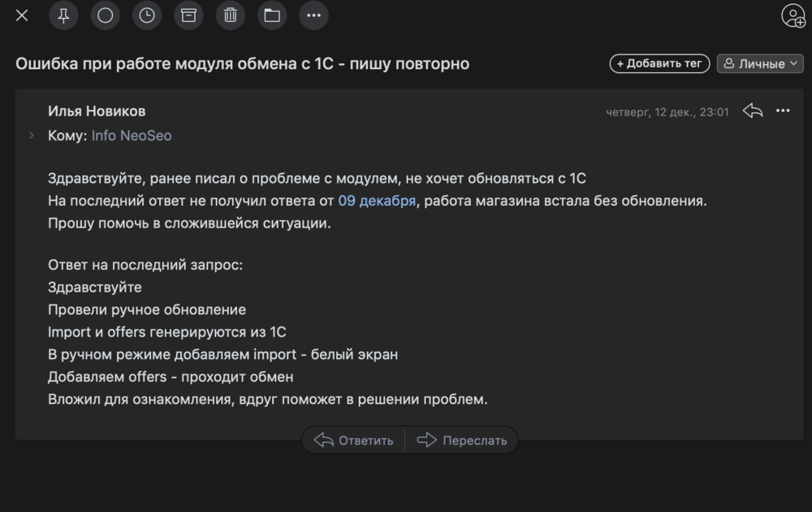Click the Добавить тег button
The image size is (812, 512).
659,63
